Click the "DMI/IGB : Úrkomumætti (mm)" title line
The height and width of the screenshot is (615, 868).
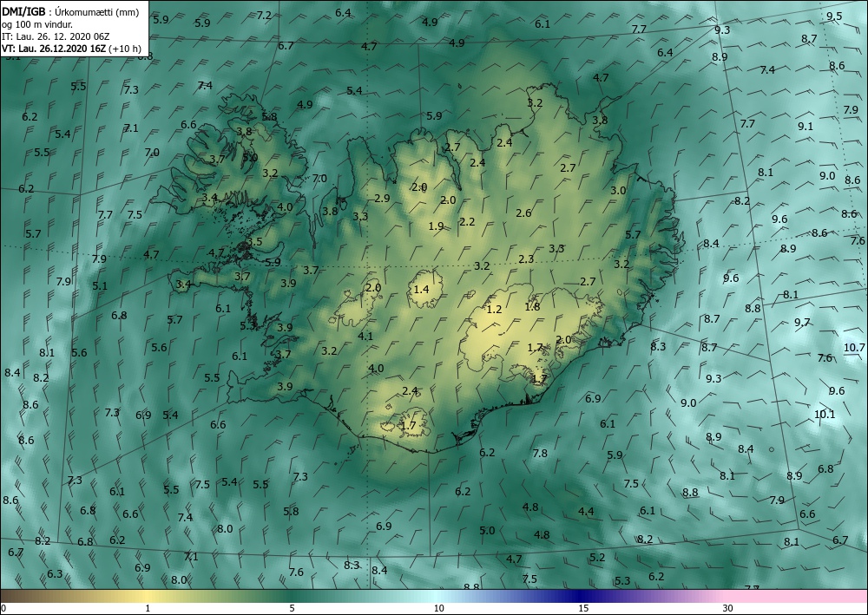tap(70, 11)
